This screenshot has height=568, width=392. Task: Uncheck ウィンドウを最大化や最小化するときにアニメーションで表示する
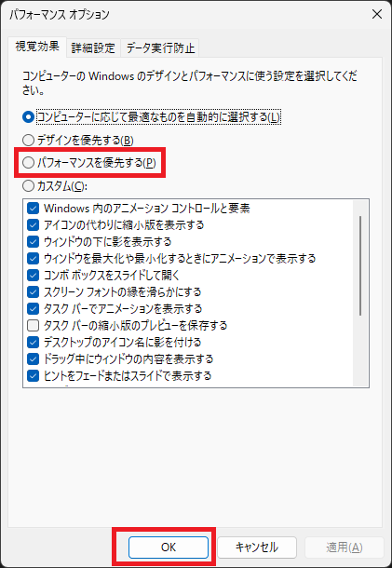33,259
